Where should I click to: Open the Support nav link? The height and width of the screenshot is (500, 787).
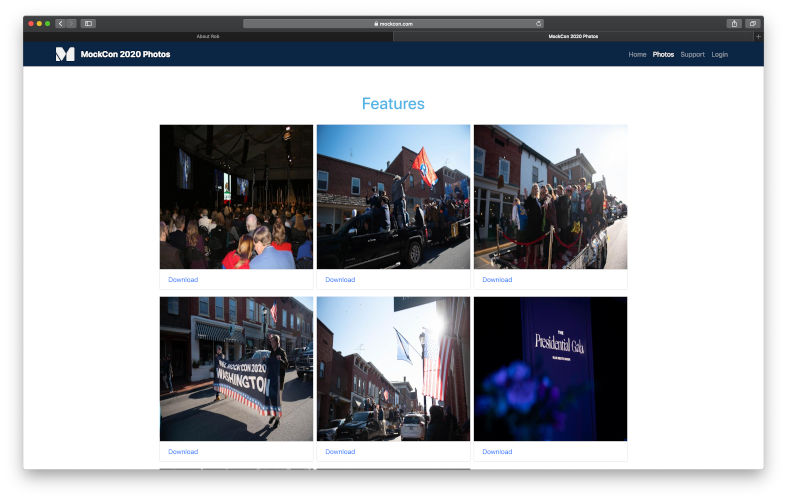(x=693, y=54)
